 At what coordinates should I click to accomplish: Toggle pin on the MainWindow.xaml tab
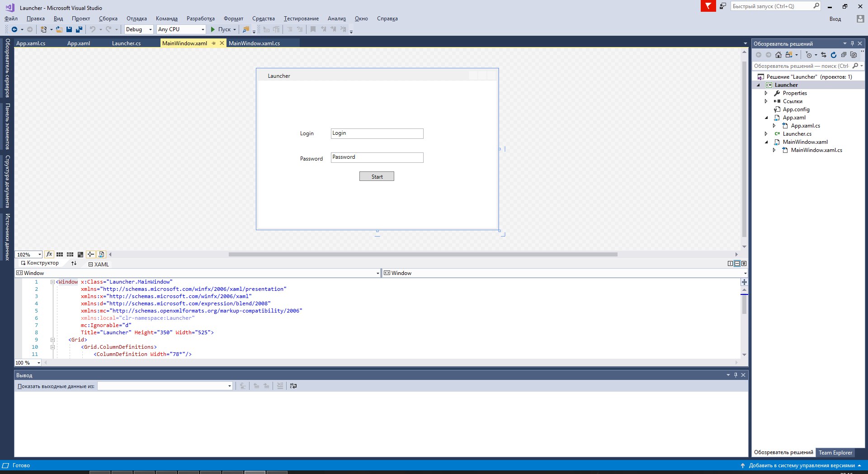coord(214,43)
